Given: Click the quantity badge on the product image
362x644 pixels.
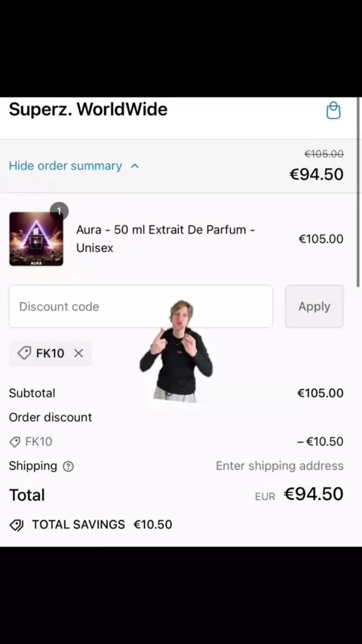Looking at the screenshot, I should tap(59, 211).
